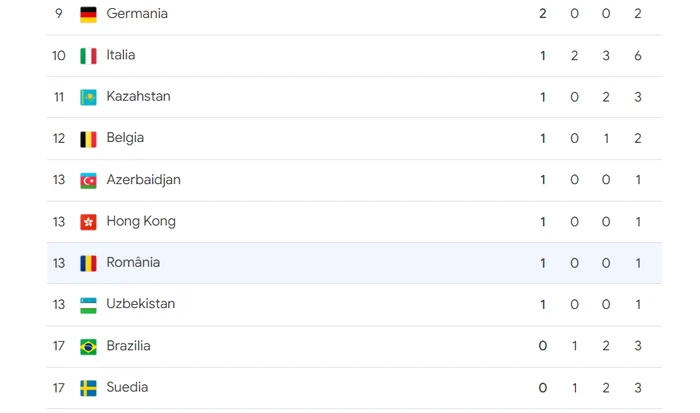Image resolution: width=700 pixels, height=413 pixels.
Task: Click the Hong Kong flag icon
Action: click(x=88, y=222)
